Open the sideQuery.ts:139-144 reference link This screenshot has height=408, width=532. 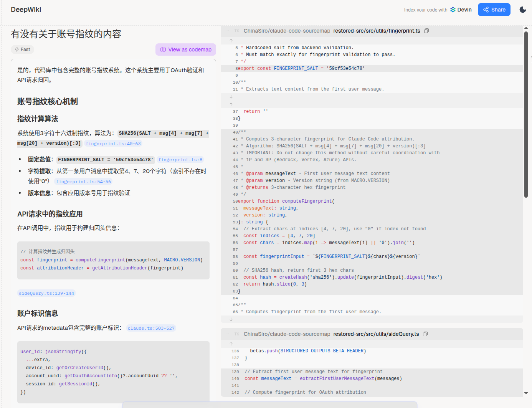pyautogui.click(x=46, y=293)
